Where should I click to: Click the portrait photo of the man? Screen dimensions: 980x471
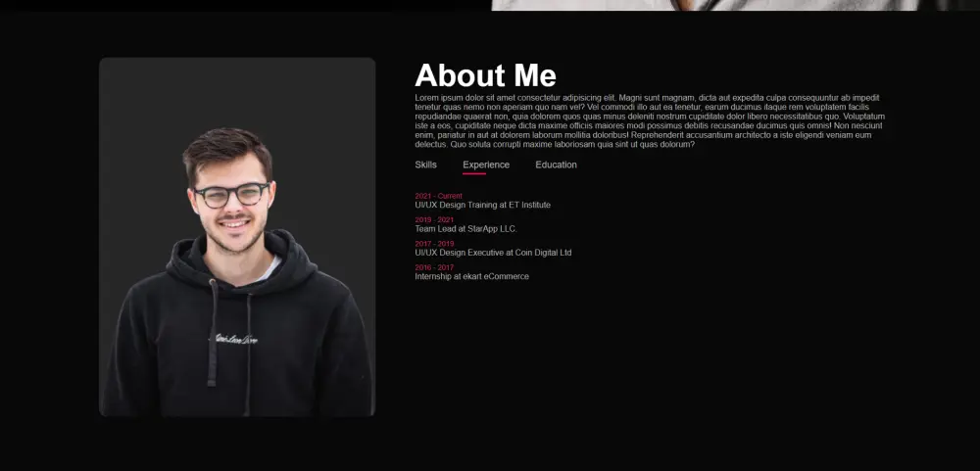(237, 237)
